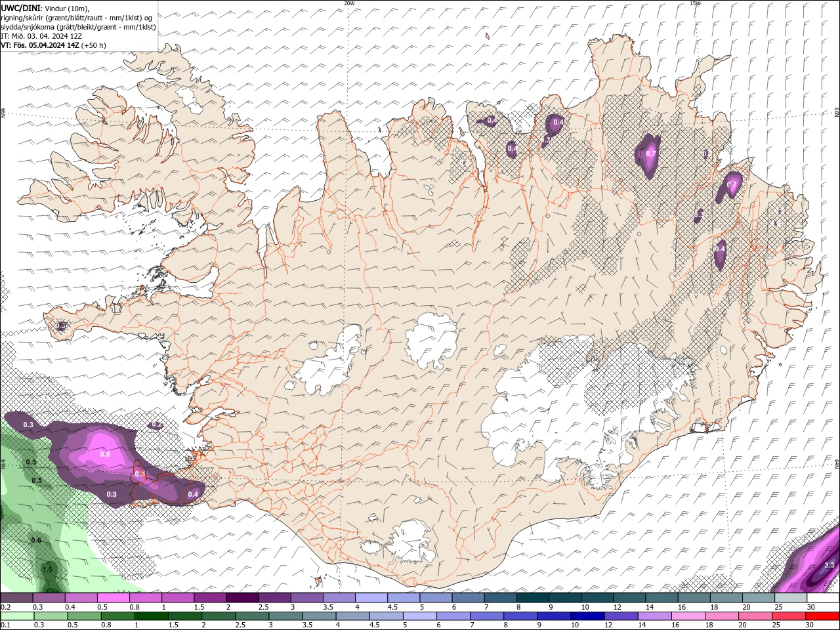Click the 1.0 rain value in dark green area
This screenshot has height=630, width=840.
tap(47, 570)
